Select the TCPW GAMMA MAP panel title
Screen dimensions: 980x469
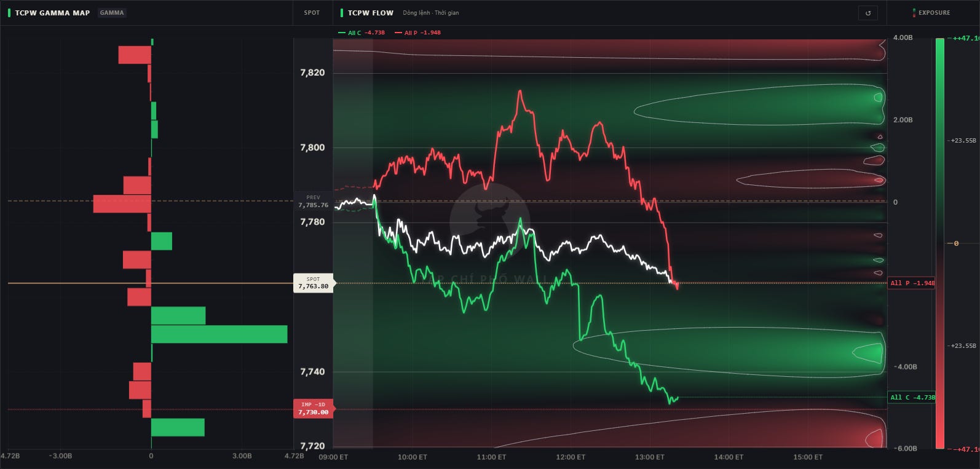(52, 12)
